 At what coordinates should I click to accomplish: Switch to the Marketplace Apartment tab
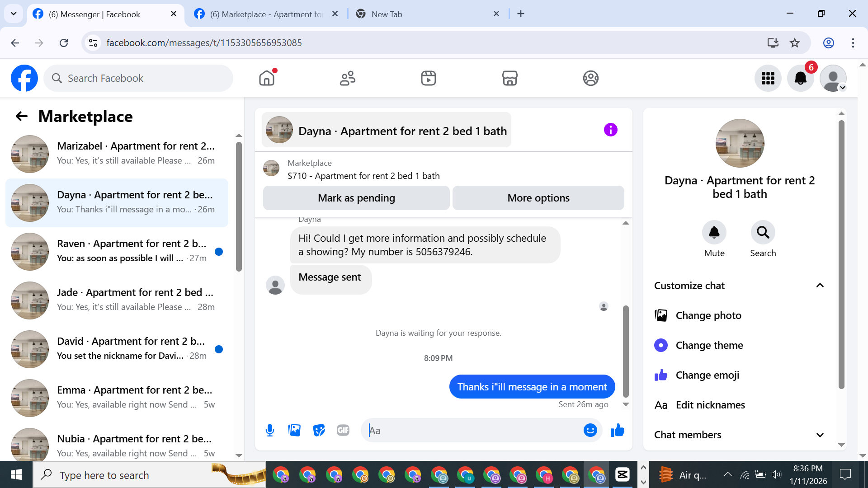[x=268, y=14]
